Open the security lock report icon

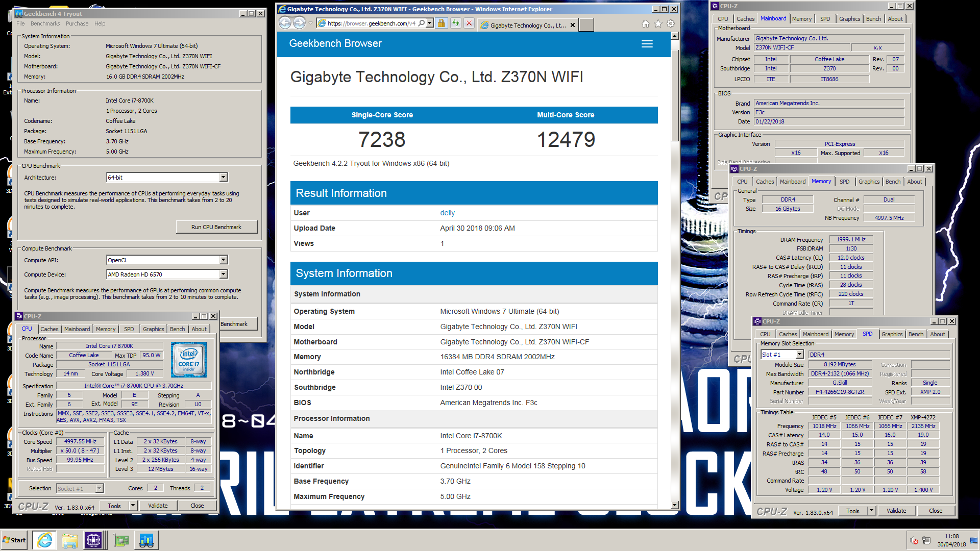click(x=442, y=23)
